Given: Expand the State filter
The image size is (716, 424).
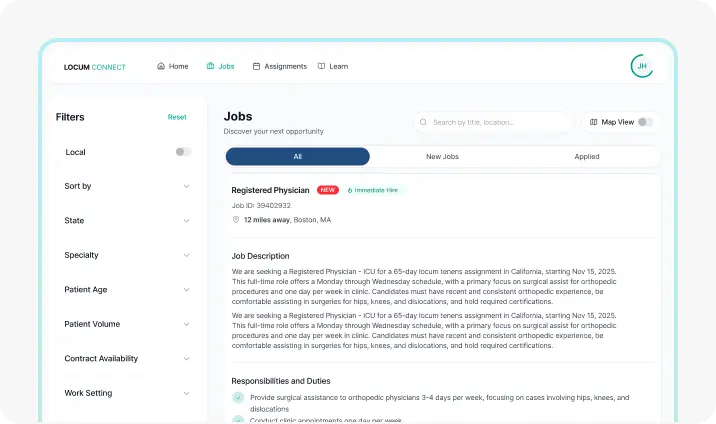Looking at the screenshot, I should tap(186, 221).
